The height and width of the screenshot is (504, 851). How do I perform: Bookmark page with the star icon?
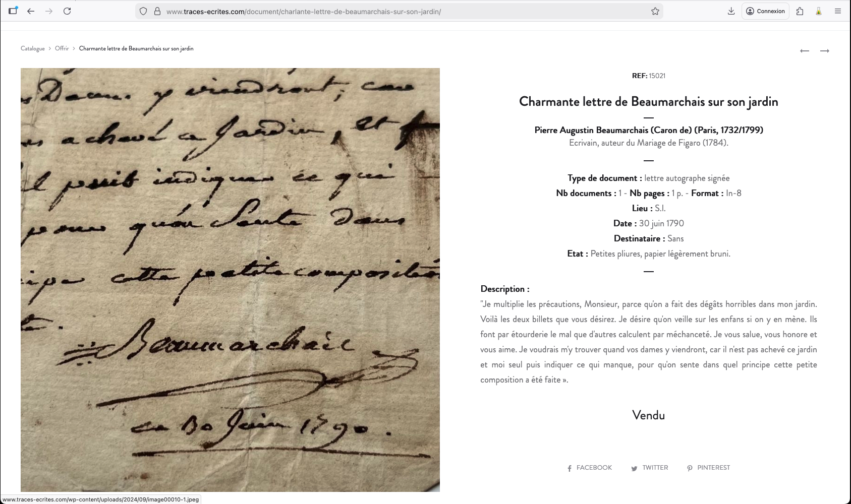(x=655, y=11)
